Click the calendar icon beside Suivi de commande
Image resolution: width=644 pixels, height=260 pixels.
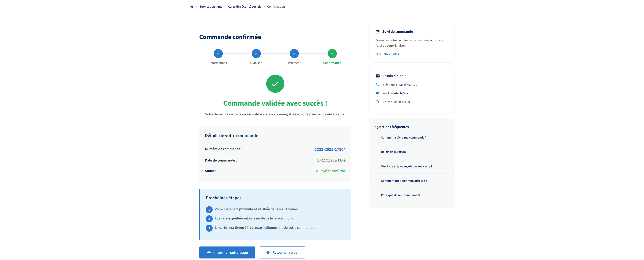pyautogui.click(x=377, y=32)
